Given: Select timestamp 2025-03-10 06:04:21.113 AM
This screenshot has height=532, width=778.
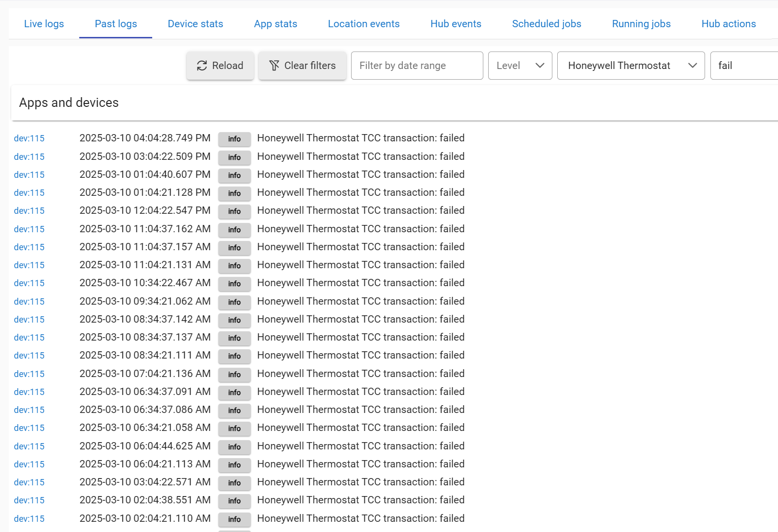Looking at the screenshot, I should [145, 464].
